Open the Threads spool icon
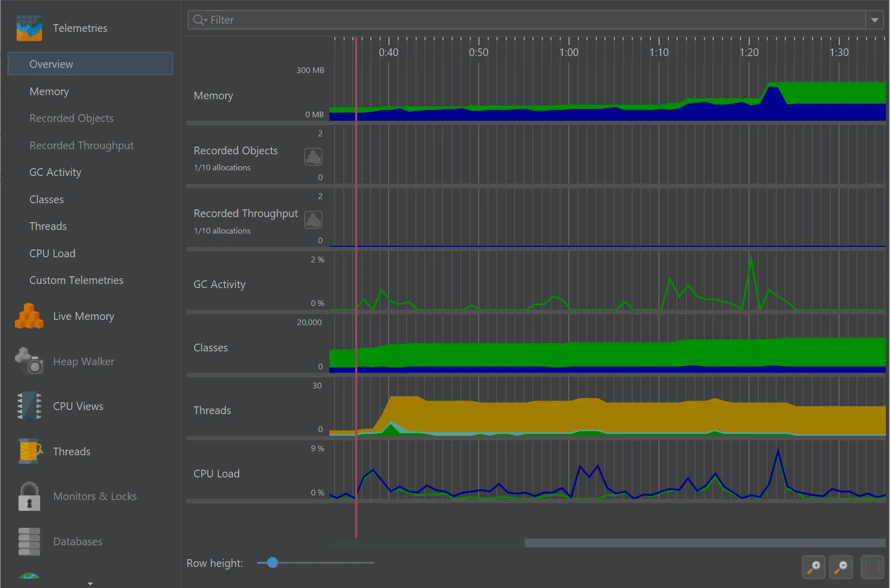The width and height of the screenshot is (890, 588). (29, 451)
